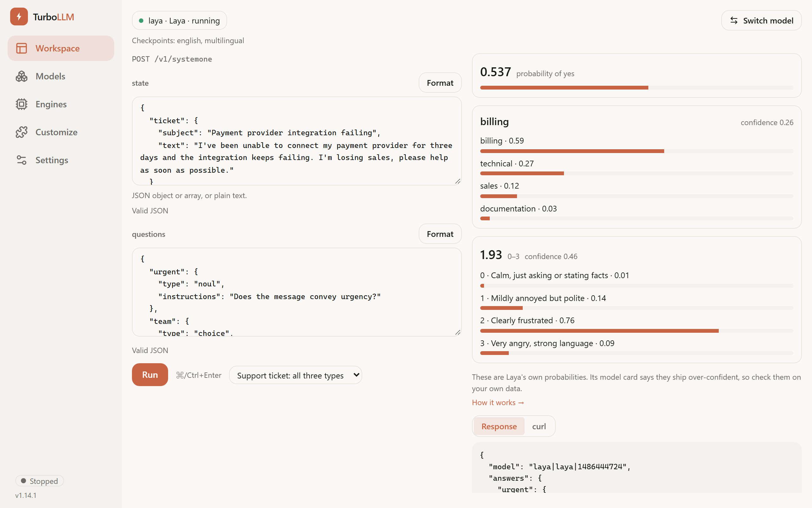Click the 0.537 probability value
The image size is (812, 508).
(x=495, y=72)
